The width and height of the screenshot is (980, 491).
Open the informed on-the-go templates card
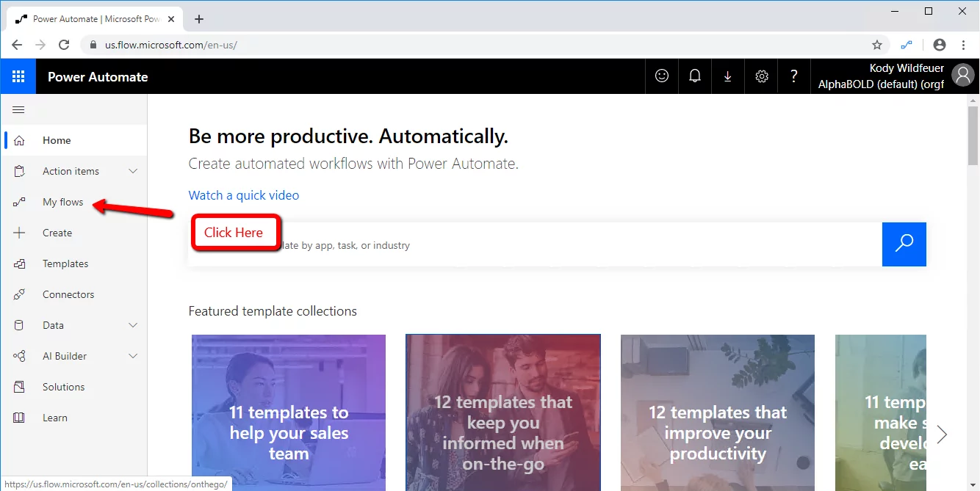[503, 412]
